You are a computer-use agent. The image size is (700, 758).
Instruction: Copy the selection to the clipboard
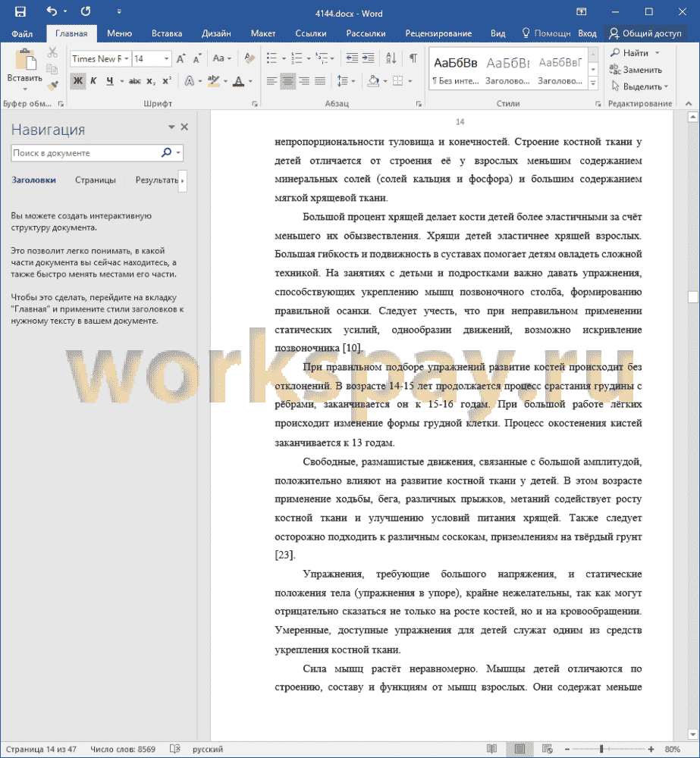[x=52, y=69]
